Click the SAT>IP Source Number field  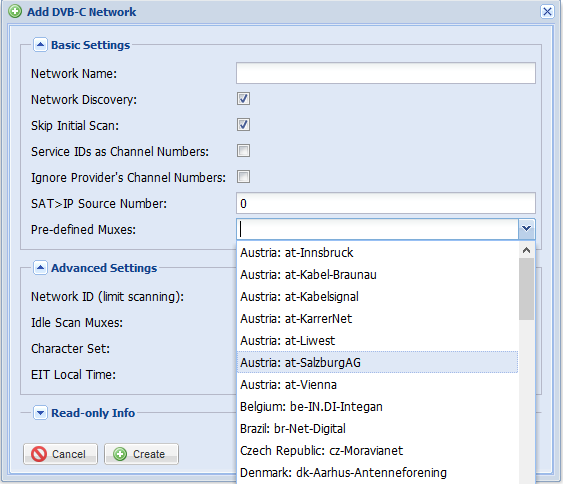(386, 203)
